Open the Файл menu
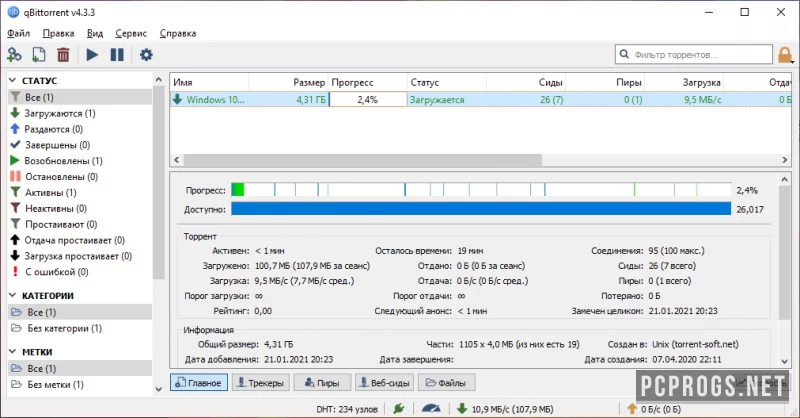800x418 pixels. (18, 33)
